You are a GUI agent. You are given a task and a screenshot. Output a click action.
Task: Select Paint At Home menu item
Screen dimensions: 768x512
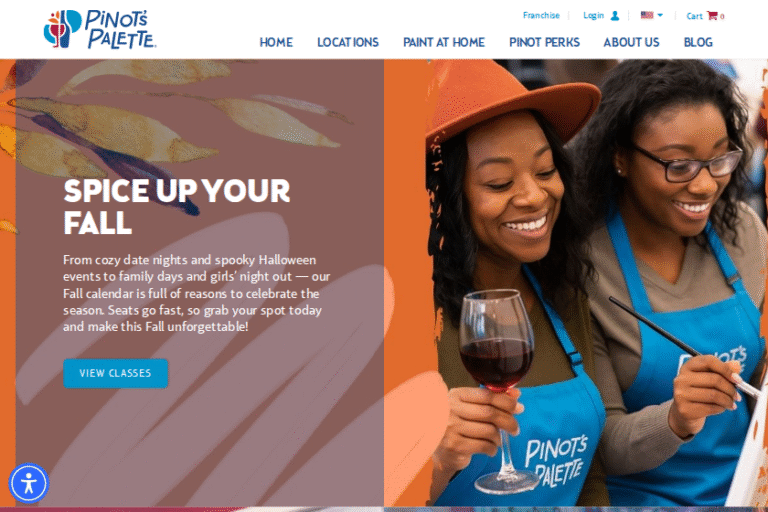point(444,43)
